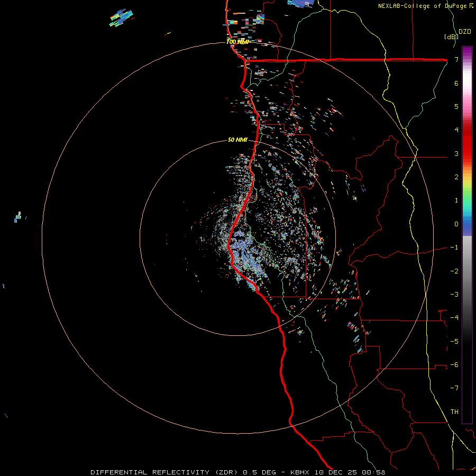Click the 4 value on color scale

point(456,130)
